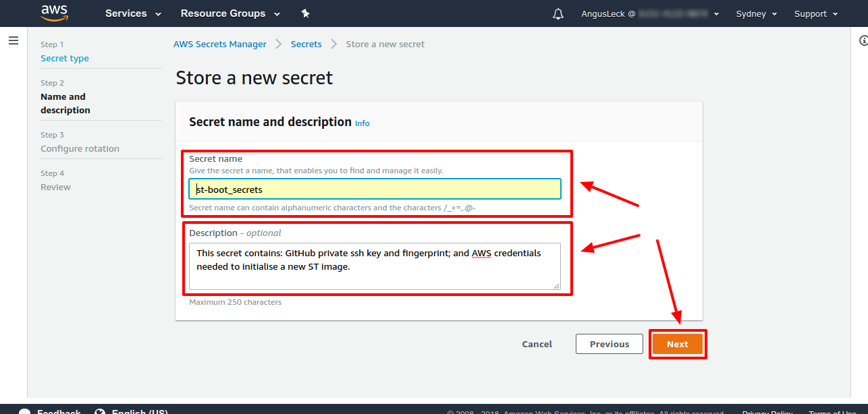Go to AWS Secrets Manager breadcrumb
The image size is (868, 414).
pos(220,44)
